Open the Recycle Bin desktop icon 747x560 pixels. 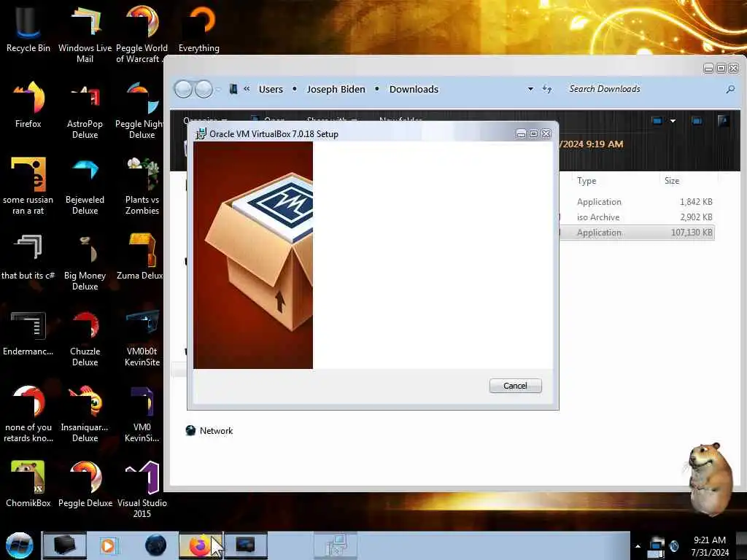point(28,28)
